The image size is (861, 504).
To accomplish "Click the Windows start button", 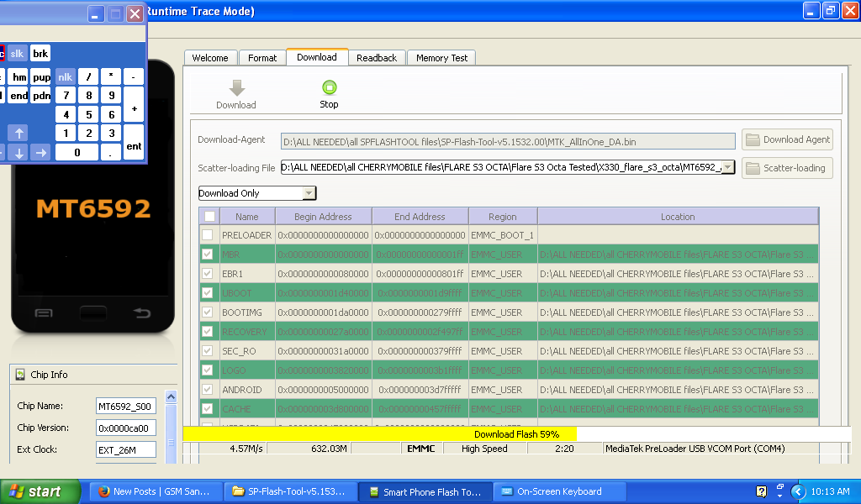I will click(34, 491).
